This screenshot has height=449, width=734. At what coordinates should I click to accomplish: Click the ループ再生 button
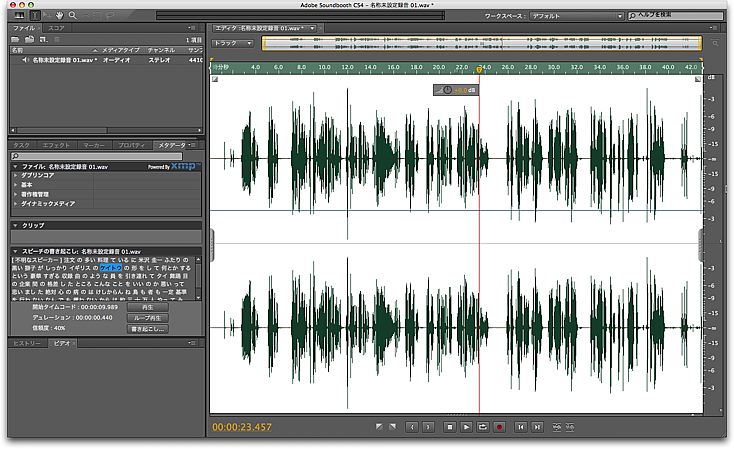(146, 317)
